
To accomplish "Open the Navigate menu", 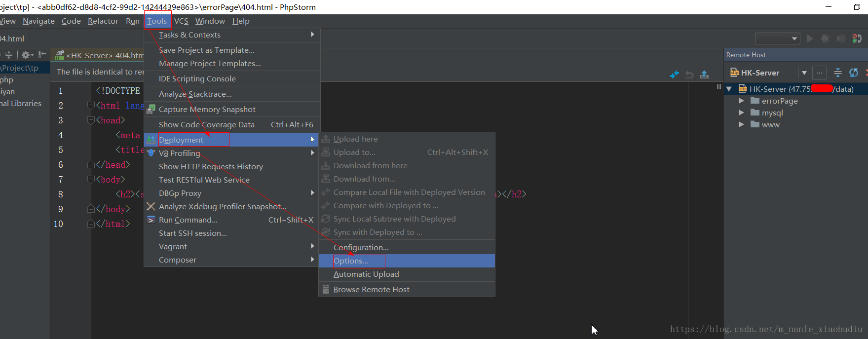I will (x=38, y=21).
